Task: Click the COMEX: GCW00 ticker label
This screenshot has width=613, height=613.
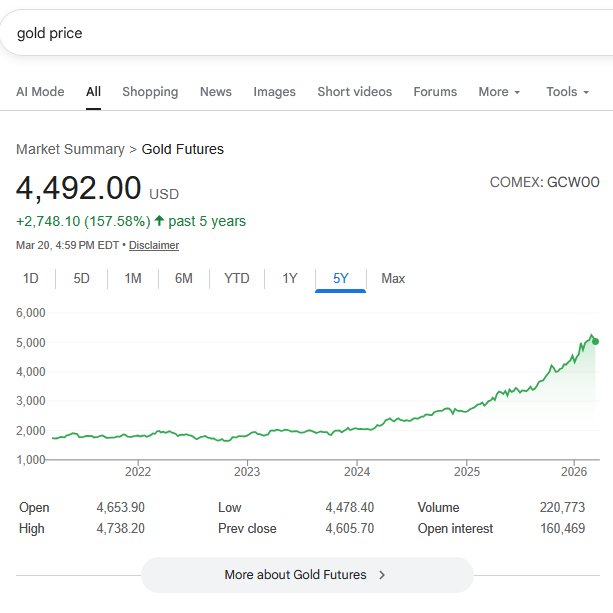Action: [x=545, y=182]
